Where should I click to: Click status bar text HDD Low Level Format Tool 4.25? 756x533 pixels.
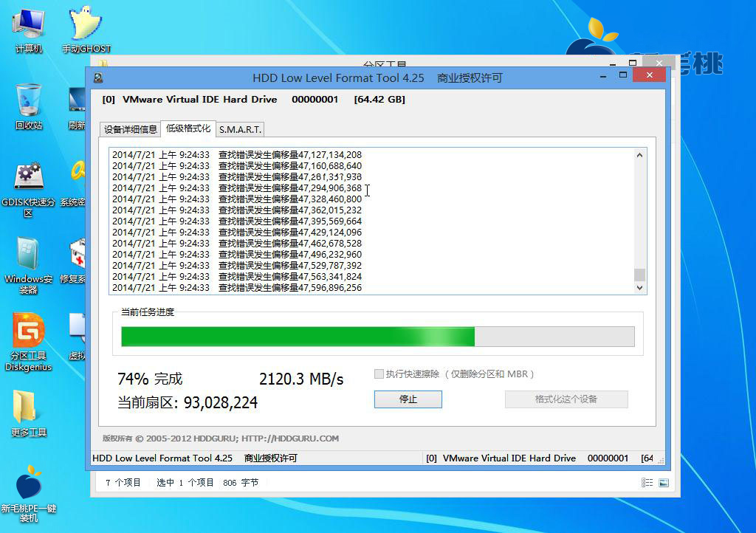point(162,458)
